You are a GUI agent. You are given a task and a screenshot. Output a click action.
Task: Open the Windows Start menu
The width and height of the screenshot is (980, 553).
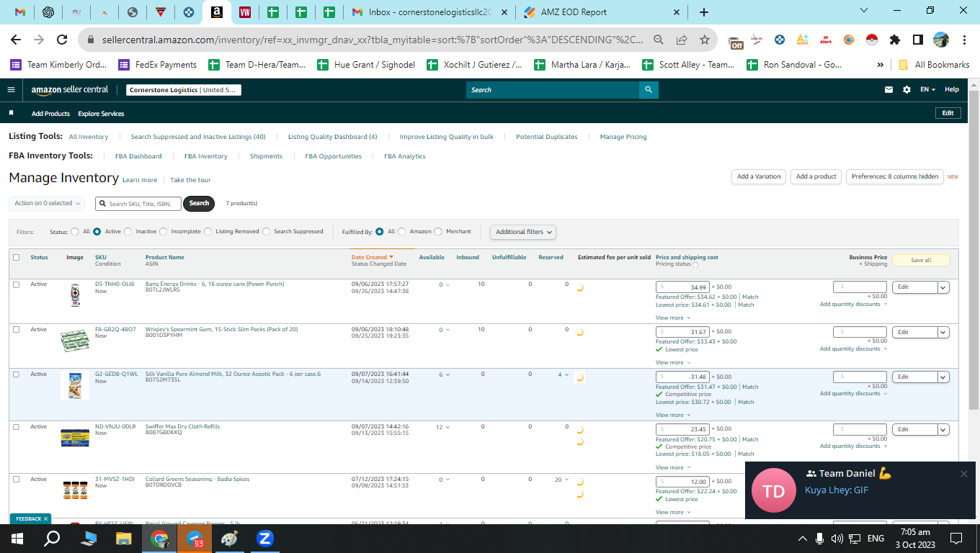click(17, 539)
